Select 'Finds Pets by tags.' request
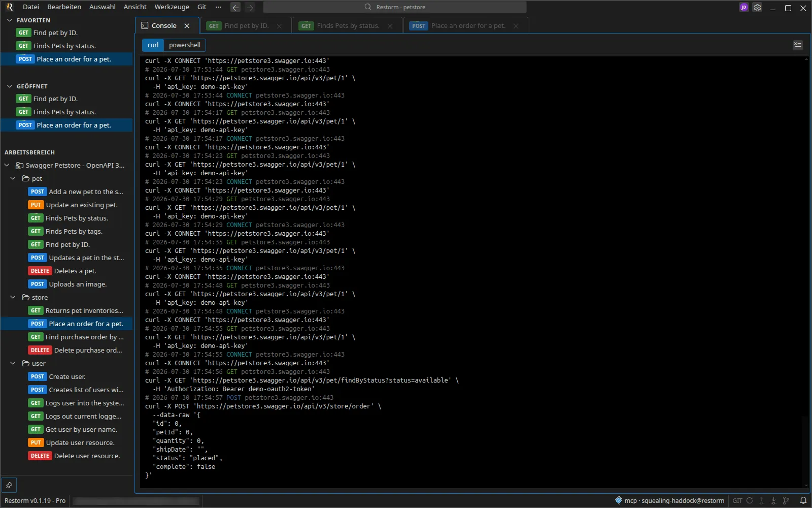 [x=66, y=232]
